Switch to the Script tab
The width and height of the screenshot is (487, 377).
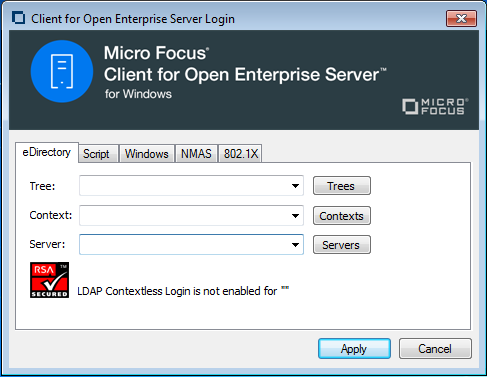click(96, 154)
